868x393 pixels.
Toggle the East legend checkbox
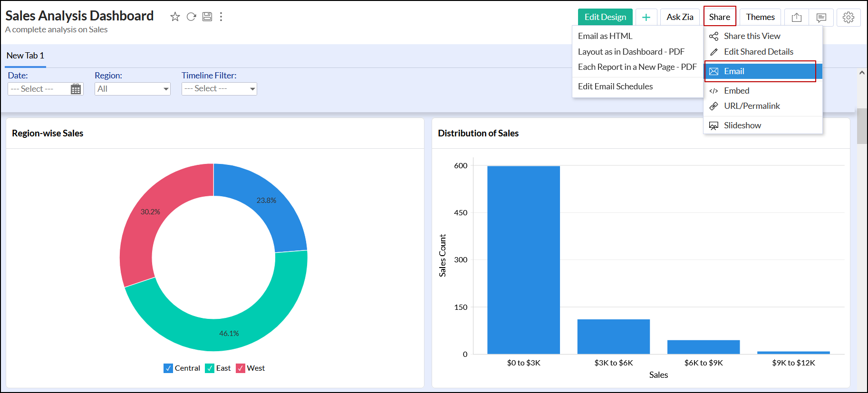(x=210, y=368)
